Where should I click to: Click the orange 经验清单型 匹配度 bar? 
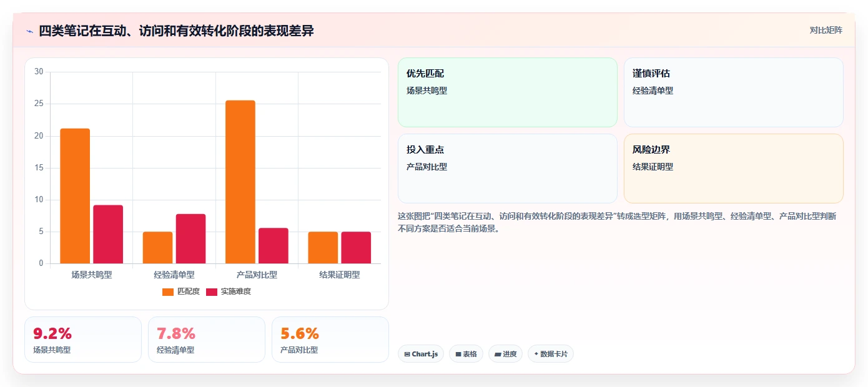click(x=157, y=248)
